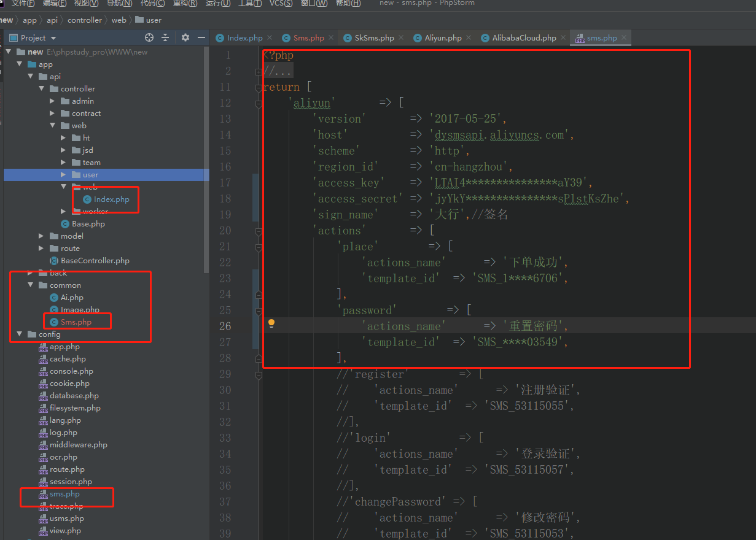Close the AlibabaCloud.php editor tab
756x540 pixels.
[x=563, y=37]
